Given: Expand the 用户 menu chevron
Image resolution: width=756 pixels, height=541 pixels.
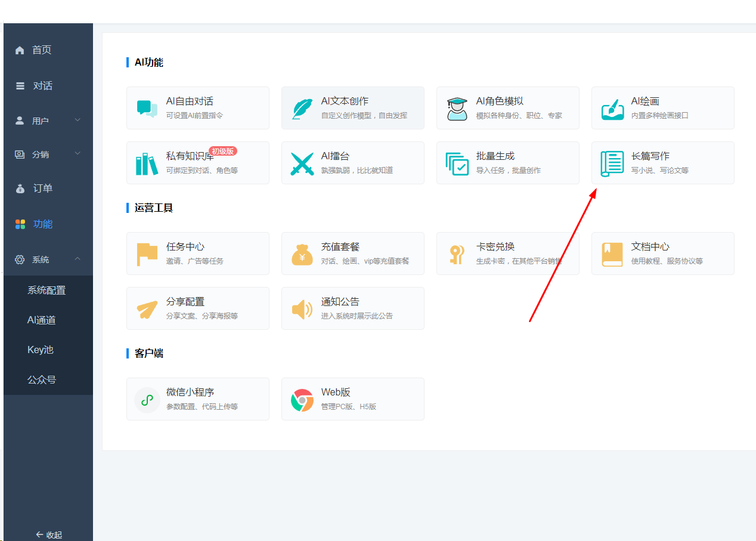Looking at the screenshot, I should tap(78, 120).
